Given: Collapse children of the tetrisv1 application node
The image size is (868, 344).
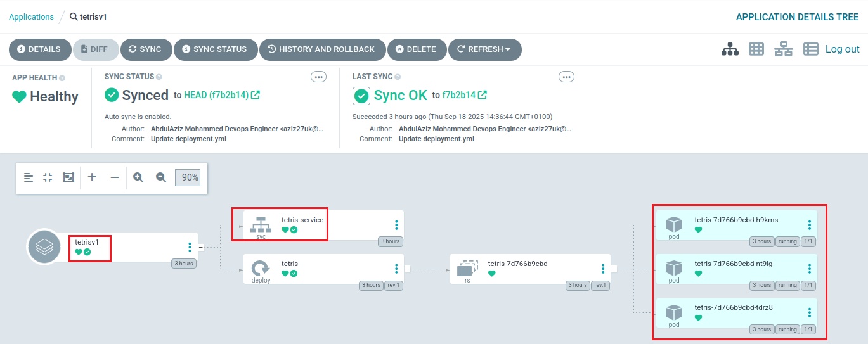Looking at the screenshot, I should coord(201,247).
